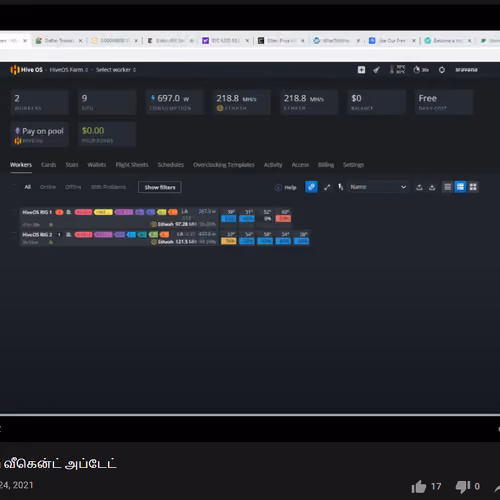
Task: Click the rocket icon in header
Action: 376,70
